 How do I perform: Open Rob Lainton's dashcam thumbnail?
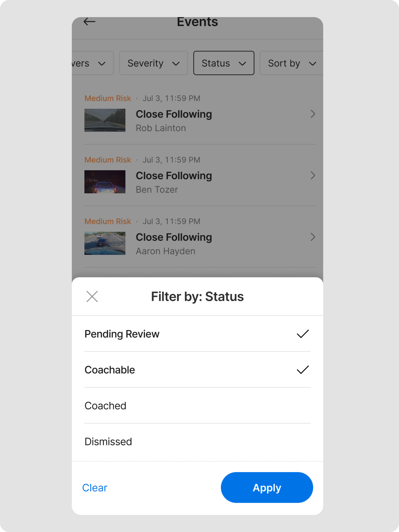[105, 120]
